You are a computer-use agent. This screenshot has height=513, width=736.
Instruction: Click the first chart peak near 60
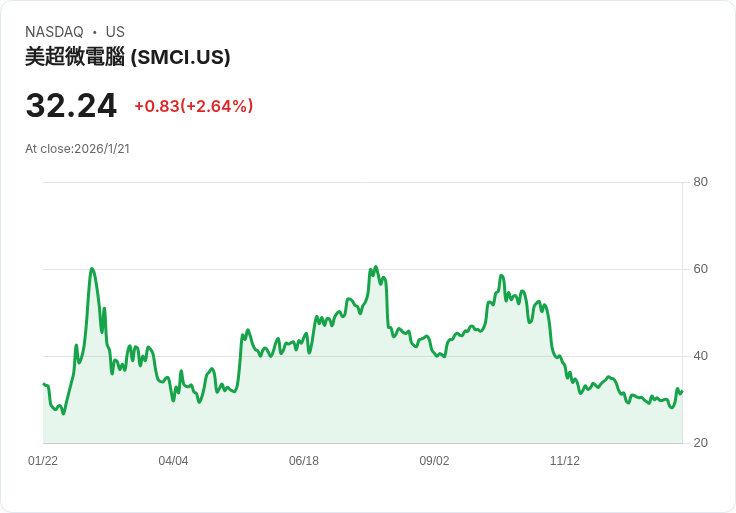[x=92, y=269]
